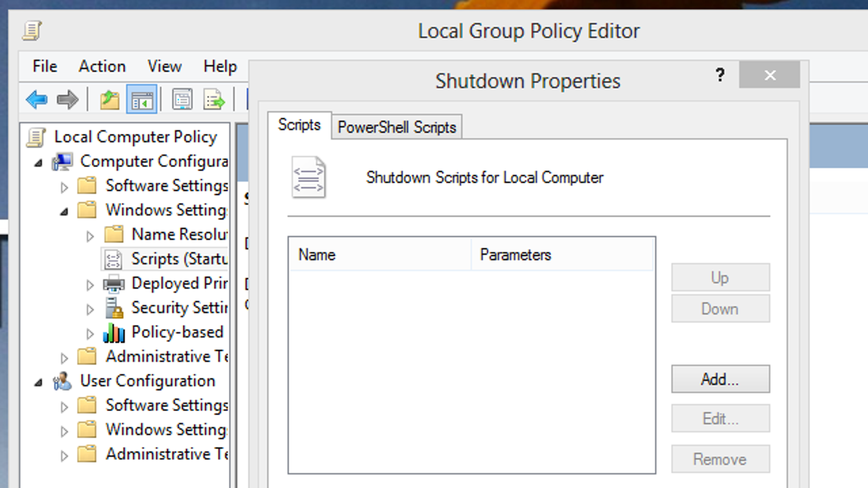Click the Properties toolbar icon
Screen dimensions: 868x488
click(182, 100)
